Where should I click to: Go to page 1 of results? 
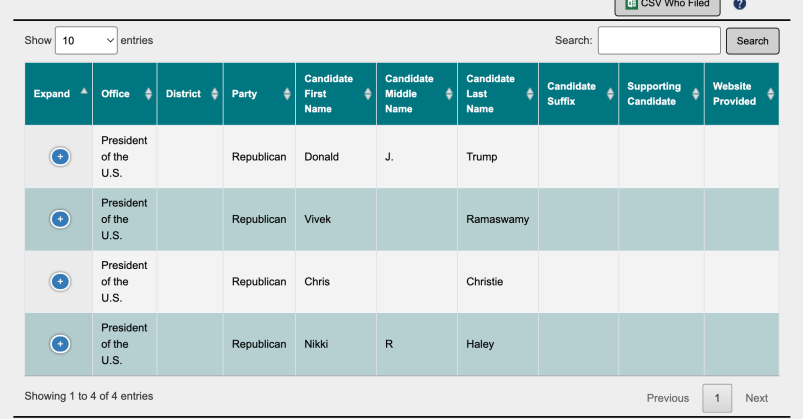716,398
